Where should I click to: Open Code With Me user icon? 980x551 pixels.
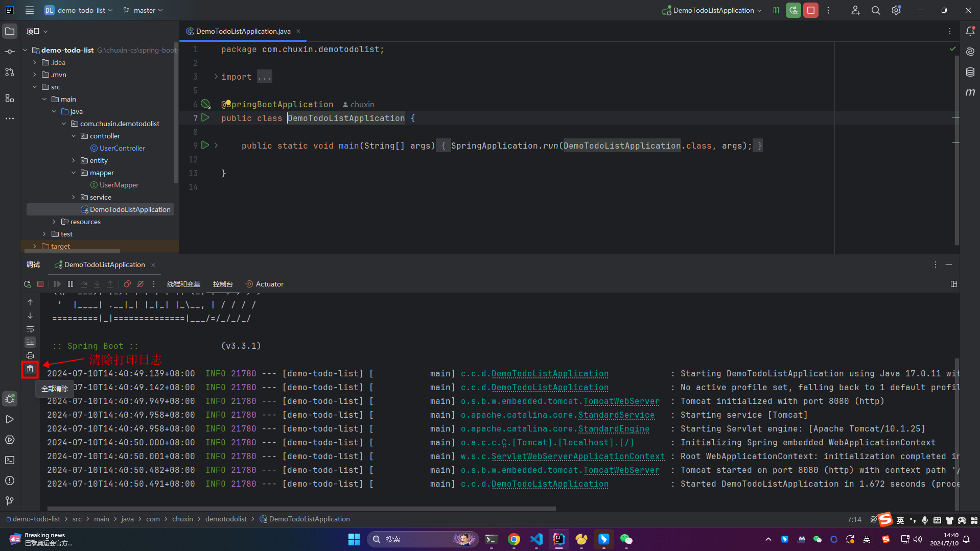(x=855, y=10)
